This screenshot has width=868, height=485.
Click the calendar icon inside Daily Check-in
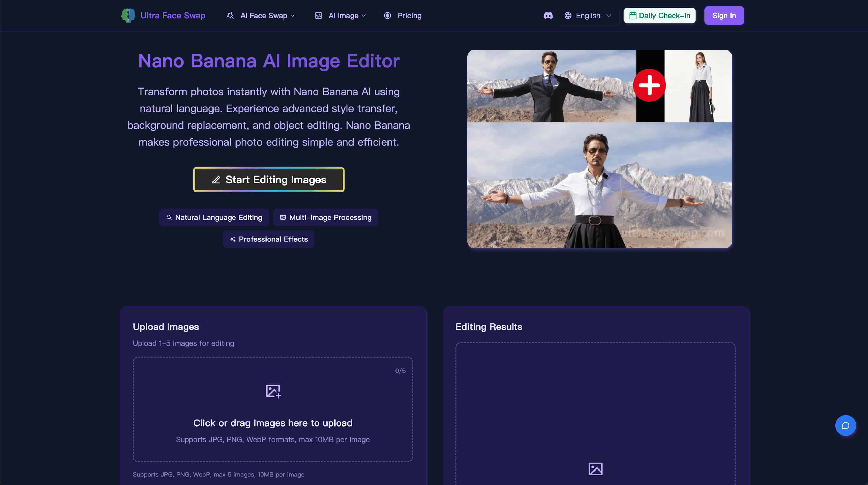click(633, 15)
